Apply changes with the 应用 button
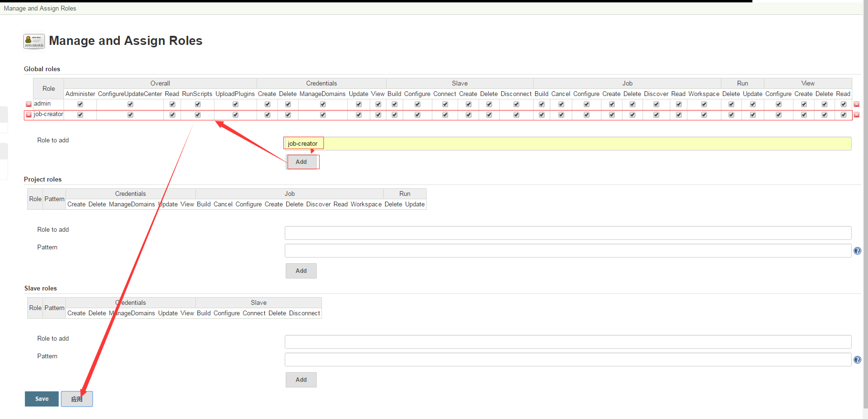The height and width of the screenshot is (419, 868). pos(77,399)
